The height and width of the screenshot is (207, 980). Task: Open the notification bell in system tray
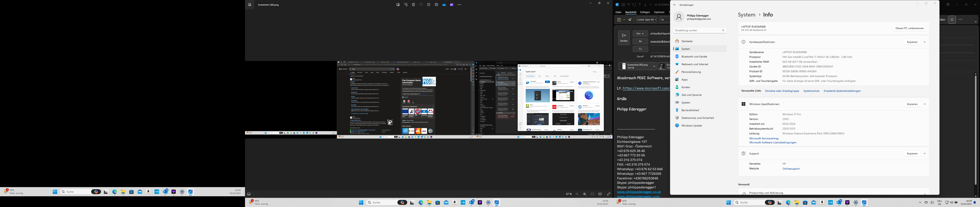975,202
